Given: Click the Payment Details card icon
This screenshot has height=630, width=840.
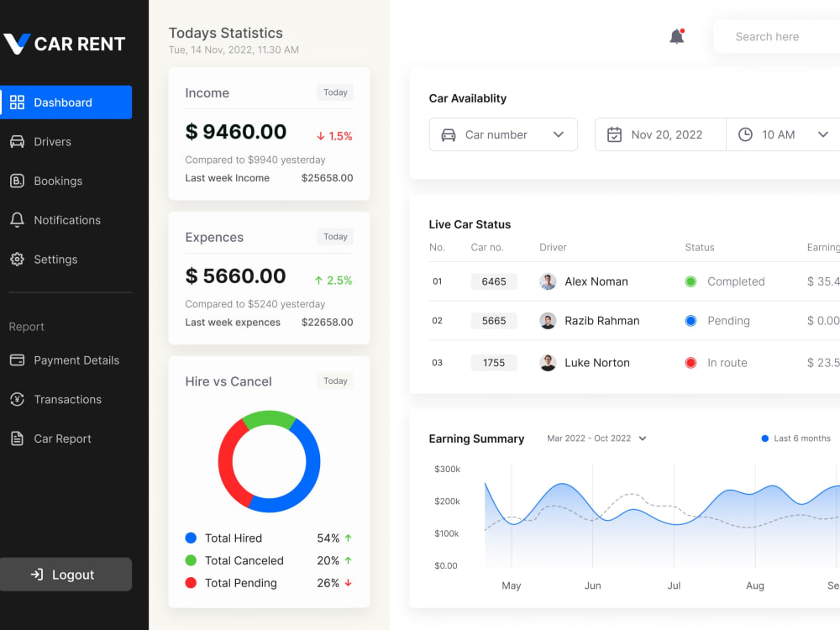Looking at the screenshot, I should click(17, 360).
